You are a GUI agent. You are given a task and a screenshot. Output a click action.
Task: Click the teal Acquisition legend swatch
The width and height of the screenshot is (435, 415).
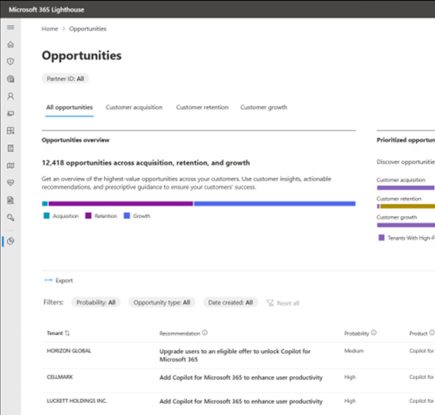point(47,216)
